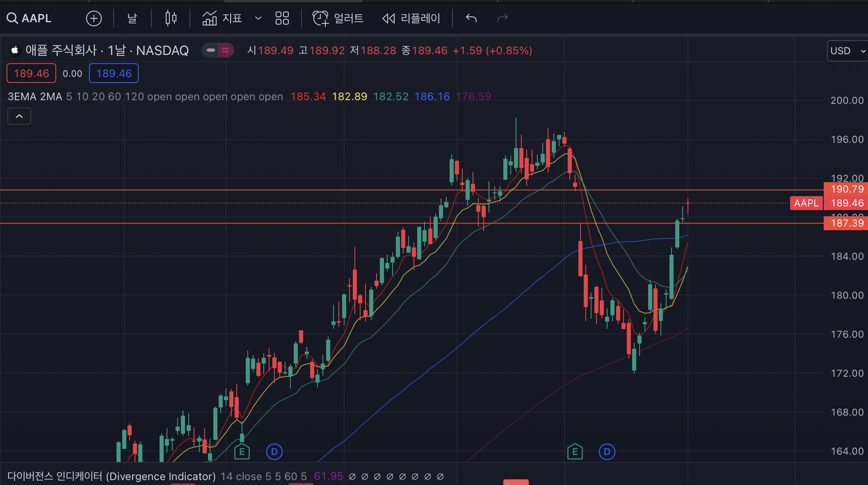Click the +1.59 (+0.85%) change value

click(492, 50)
